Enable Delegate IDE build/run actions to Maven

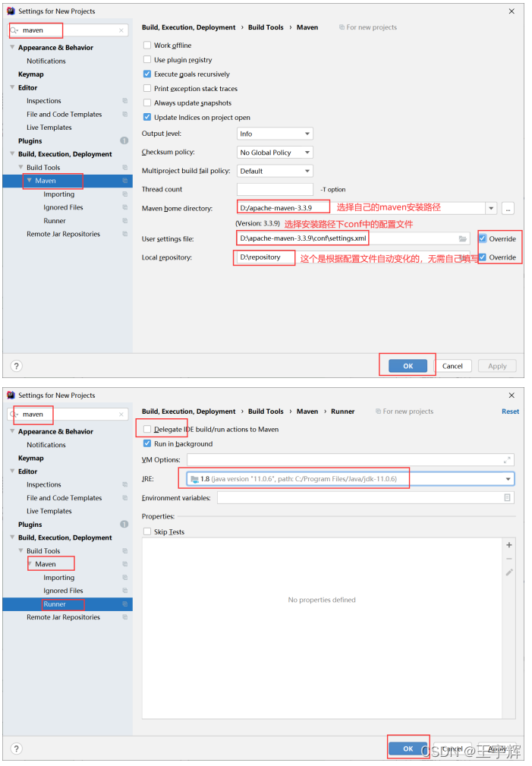(x=147, y=429)
